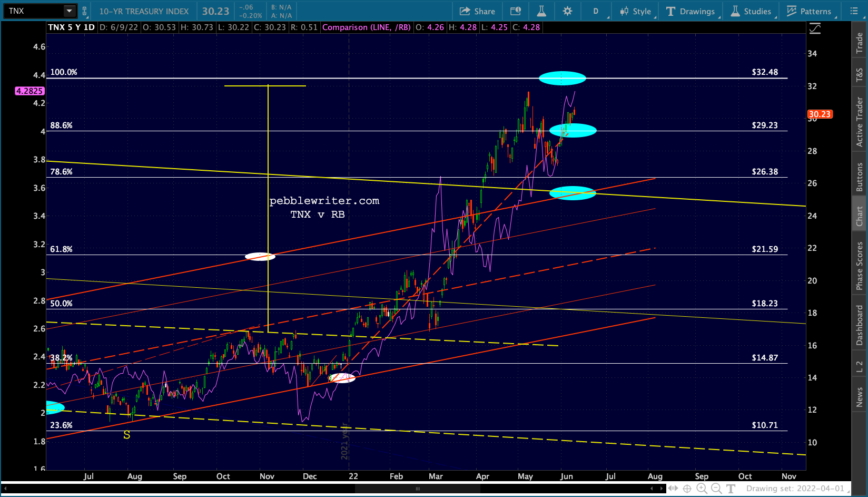The image size is (868, 497).
Task: Click the scroll-expand double arrow icon
Action: pyautogui.click(x=673, y=489)
